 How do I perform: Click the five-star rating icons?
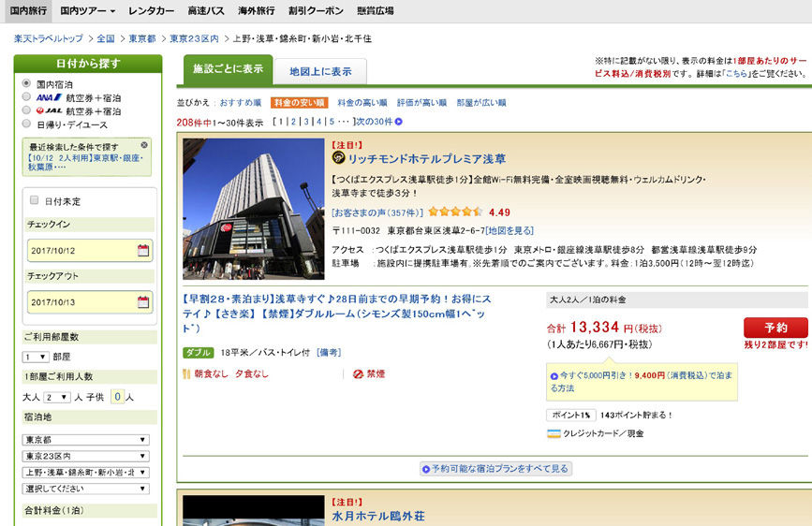coord(455,212)
